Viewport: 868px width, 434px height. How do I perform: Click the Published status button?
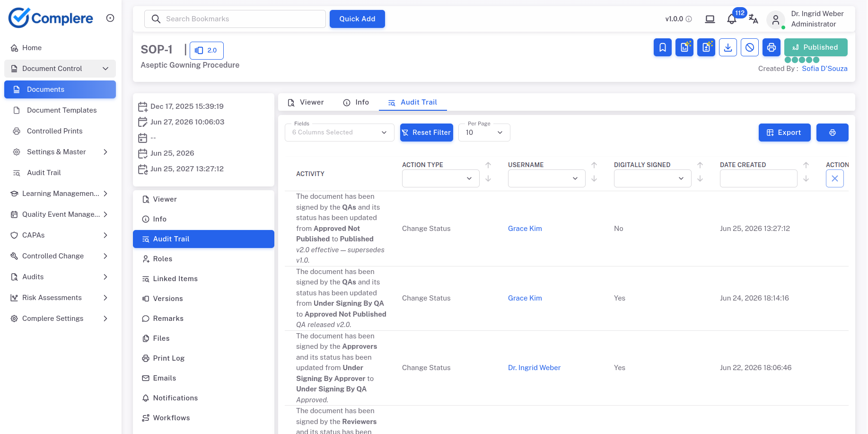tap(816, 47)
